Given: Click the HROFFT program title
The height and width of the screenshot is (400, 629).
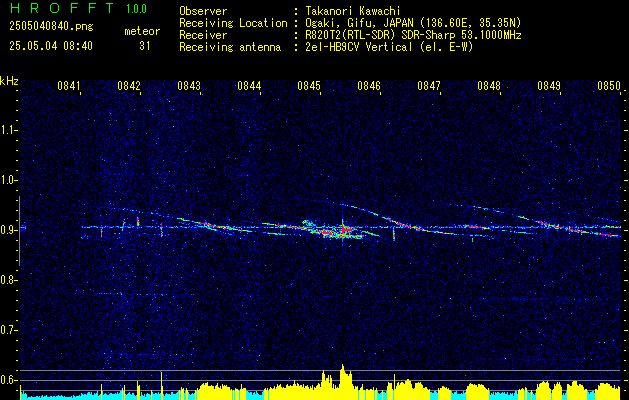Looking at the screenshot, I should click(x=62, y=8).
